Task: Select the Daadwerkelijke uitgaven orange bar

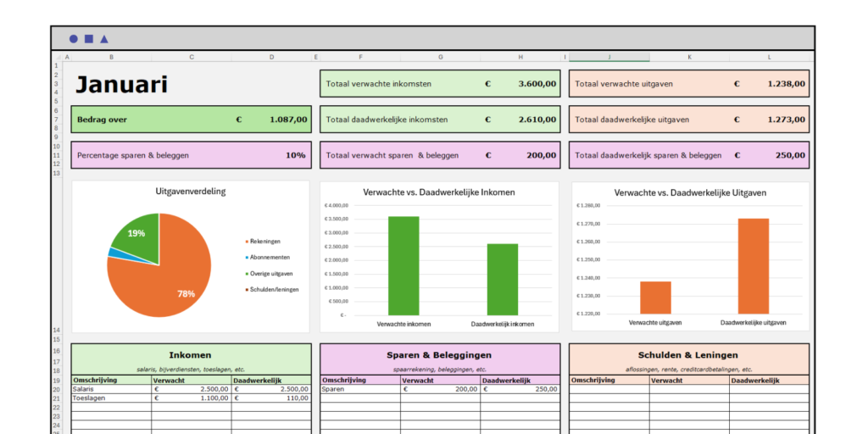Action: tap(754, 266)
